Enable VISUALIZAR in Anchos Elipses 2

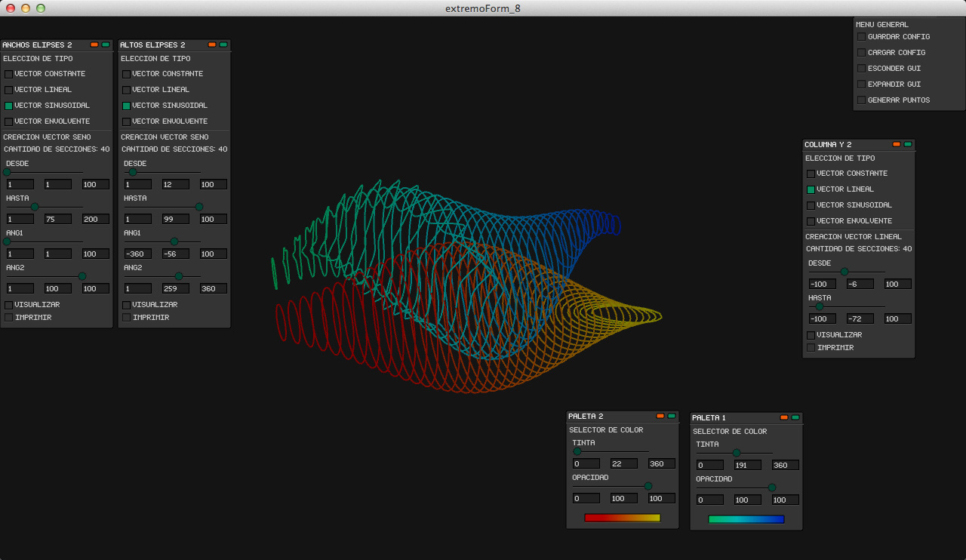[8, 305]
